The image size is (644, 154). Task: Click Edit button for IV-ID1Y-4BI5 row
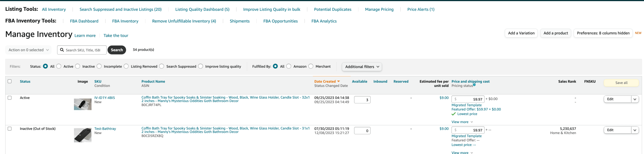click(618, 99)
